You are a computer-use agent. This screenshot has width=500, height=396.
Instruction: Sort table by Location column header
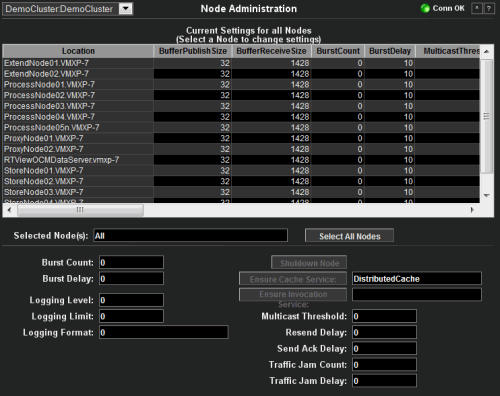pos(78,51)
